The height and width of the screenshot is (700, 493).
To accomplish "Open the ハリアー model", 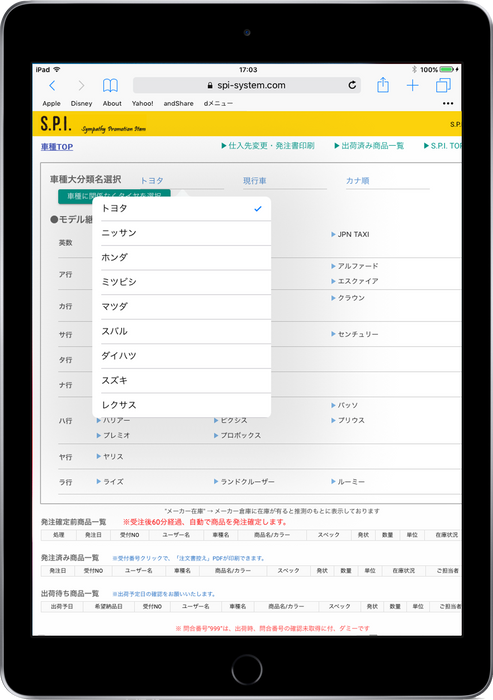I will [113, 421].
